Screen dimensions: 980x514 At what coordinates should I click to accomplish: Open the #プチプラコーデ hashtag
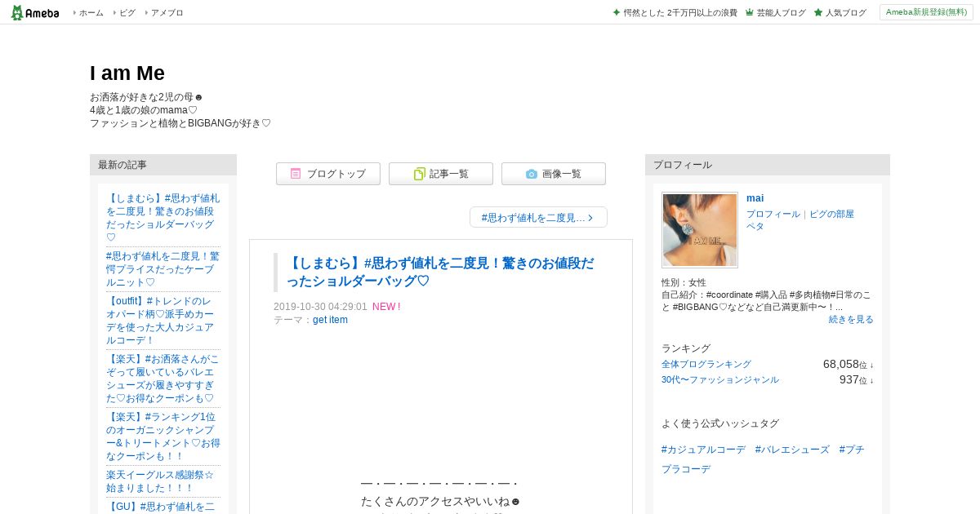763,459
